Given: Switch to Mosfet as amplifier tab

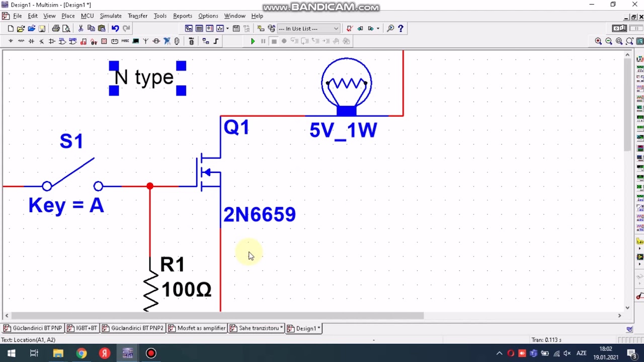Looking at the screenshot, I should click(197, 328).
